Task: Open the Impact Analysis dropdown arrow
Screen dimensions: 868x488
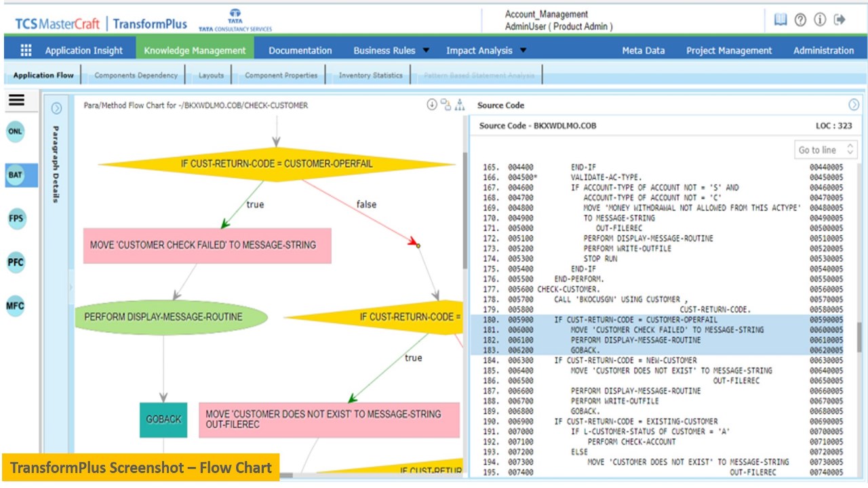Action: tap(524, 50)
